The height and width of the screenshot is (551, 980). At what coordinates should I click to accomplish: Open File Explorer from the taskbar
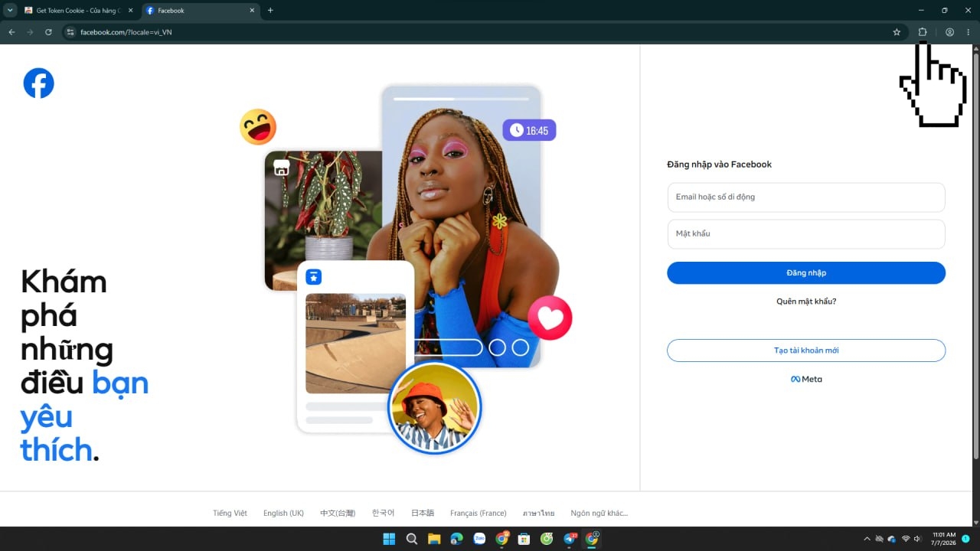434,539
